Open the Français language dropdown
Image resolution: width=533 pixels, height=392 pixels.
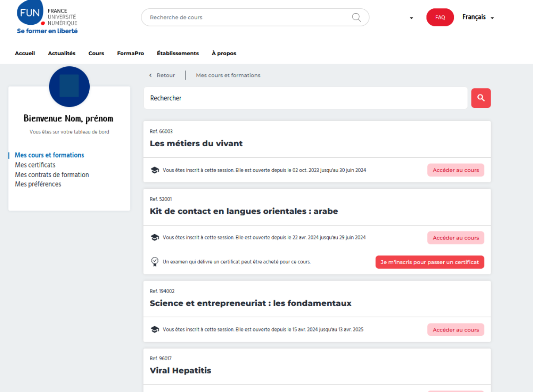click(x=478, y=17)
